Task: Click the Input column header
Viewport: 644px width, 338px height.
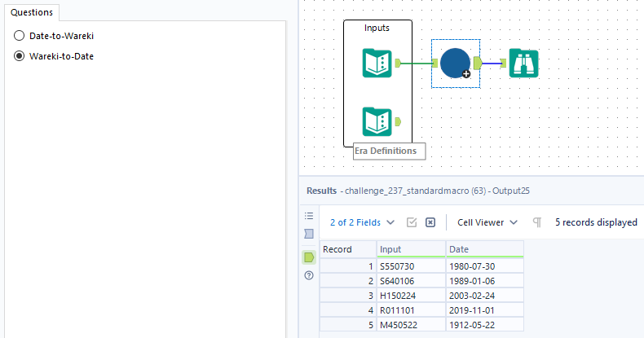Action: (x=411, y=249)
